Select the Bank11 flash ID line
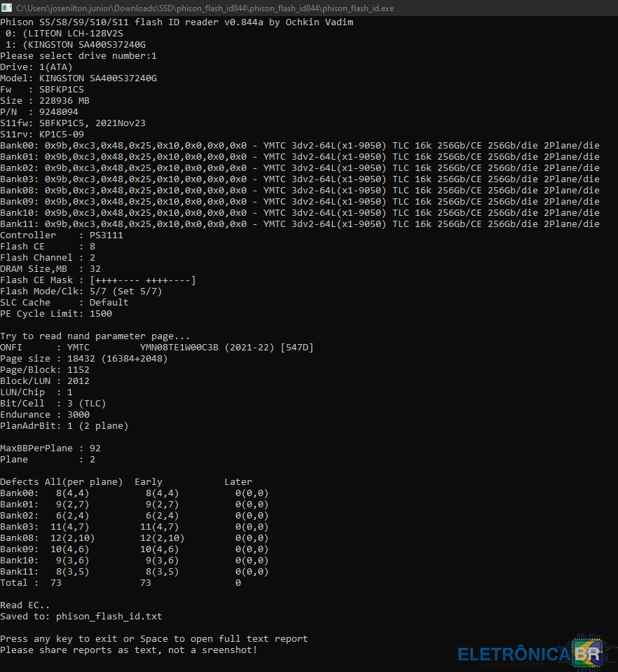 click(300, 224)
